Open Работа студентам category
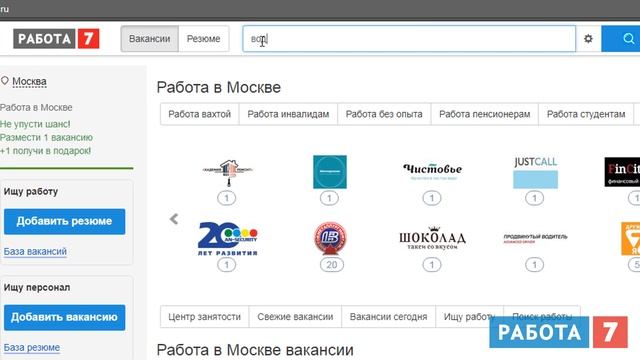 586,114
